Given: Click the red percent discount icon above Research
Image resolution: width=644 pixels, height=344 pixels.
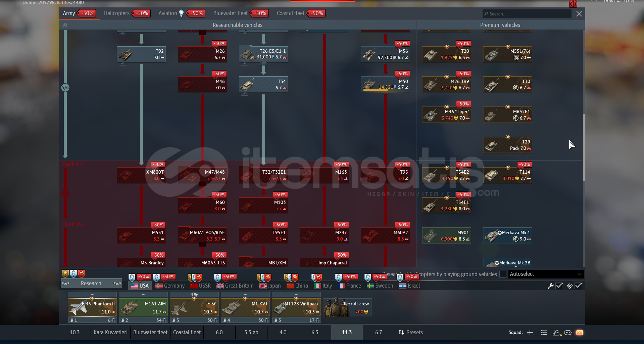Looking at the screenshot, I should pos(82,274).
